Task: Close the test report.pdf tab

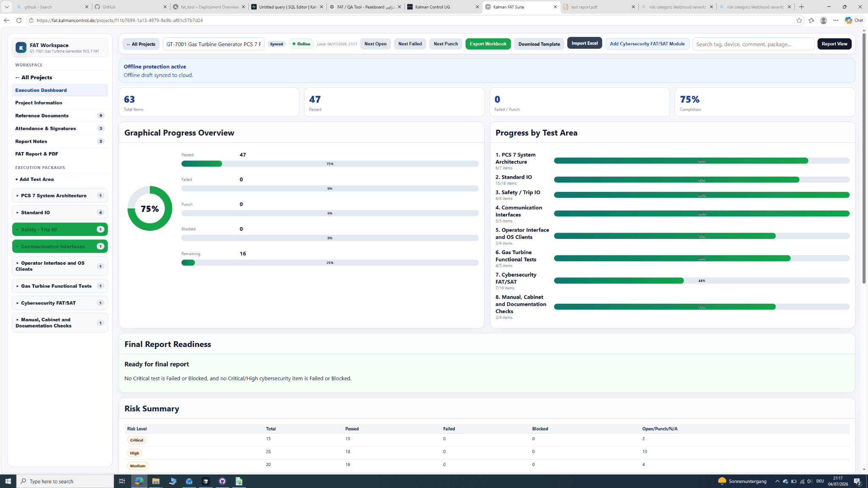Action: pyautogui.click(x=633, y=7)
